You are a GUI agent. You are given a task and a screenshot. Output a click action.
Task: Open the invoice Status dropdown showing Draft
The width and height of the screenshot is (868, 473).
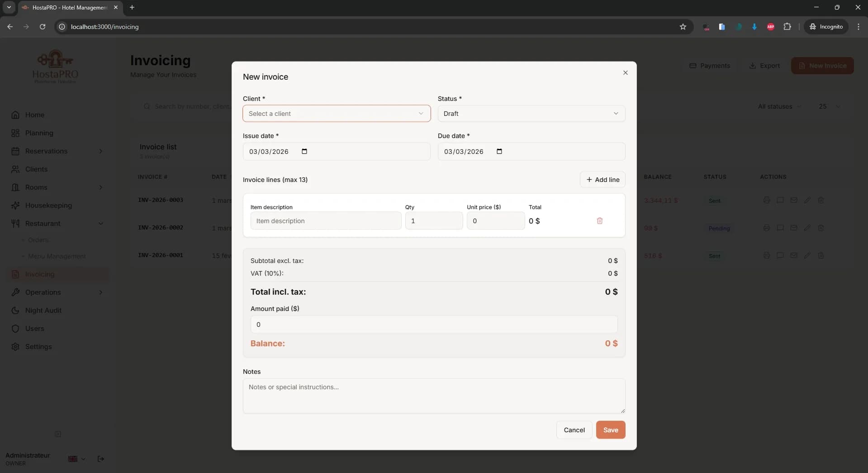(531, 114)
